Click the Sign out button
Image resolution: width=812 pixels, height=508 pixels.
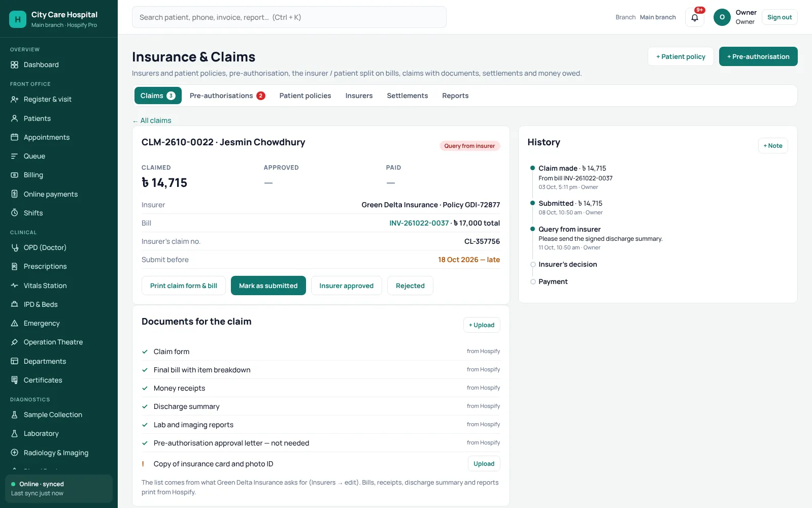click(x=780, y=17)
